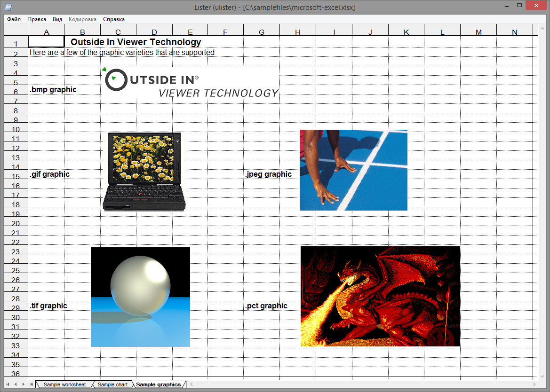Click the pearl sphere image
The height and width of the screenshot is (392, 550).
(140, 297)
